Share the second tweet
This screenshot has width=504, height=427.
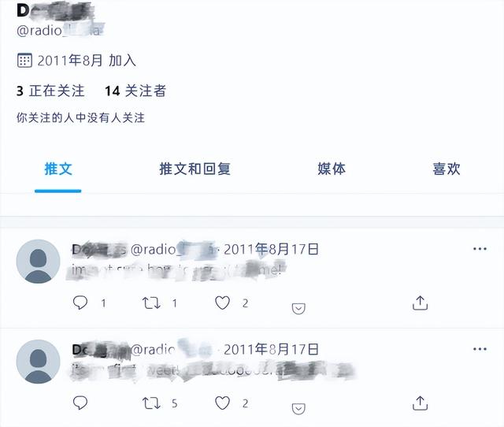click(x=420, y=403)
